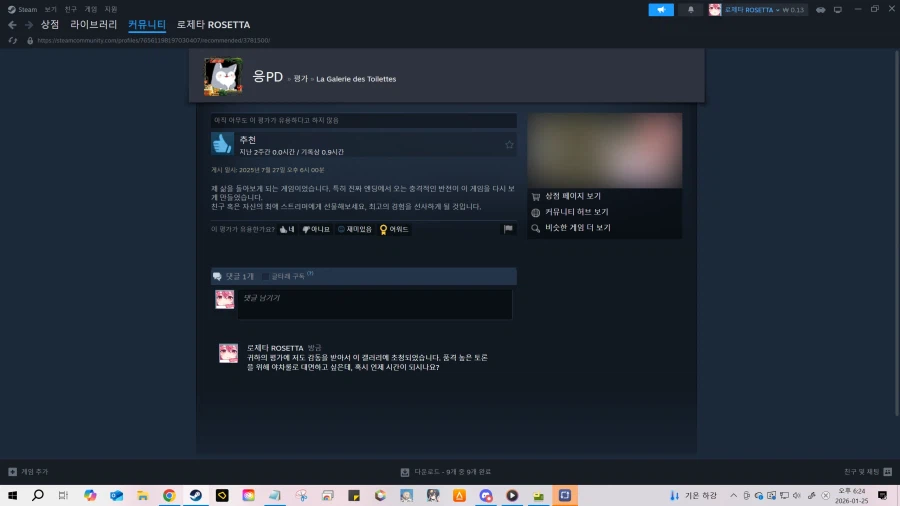Image resolution: width=900 pixels, height=506 pixels.
Task: Open Task View in the taskbar
Action: click(63, 495)
